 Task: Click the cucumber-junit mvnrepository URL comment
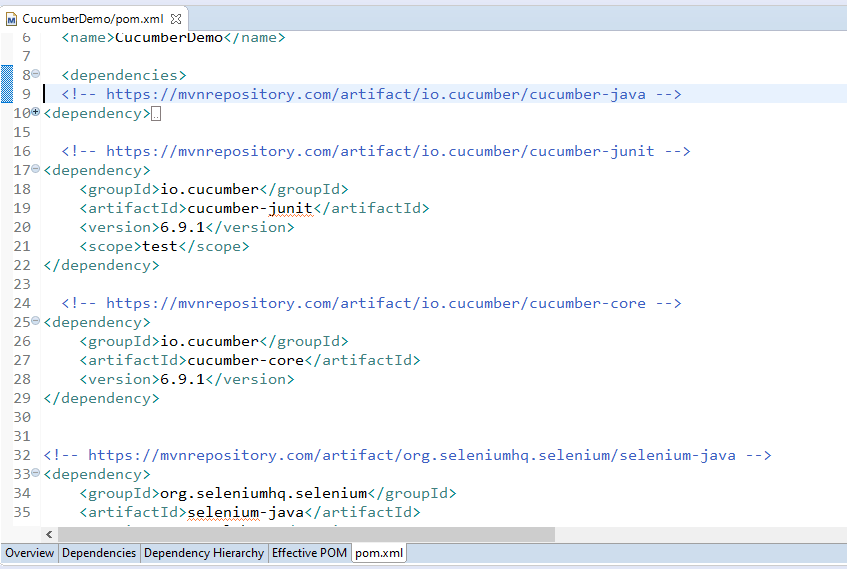point(375,151)
